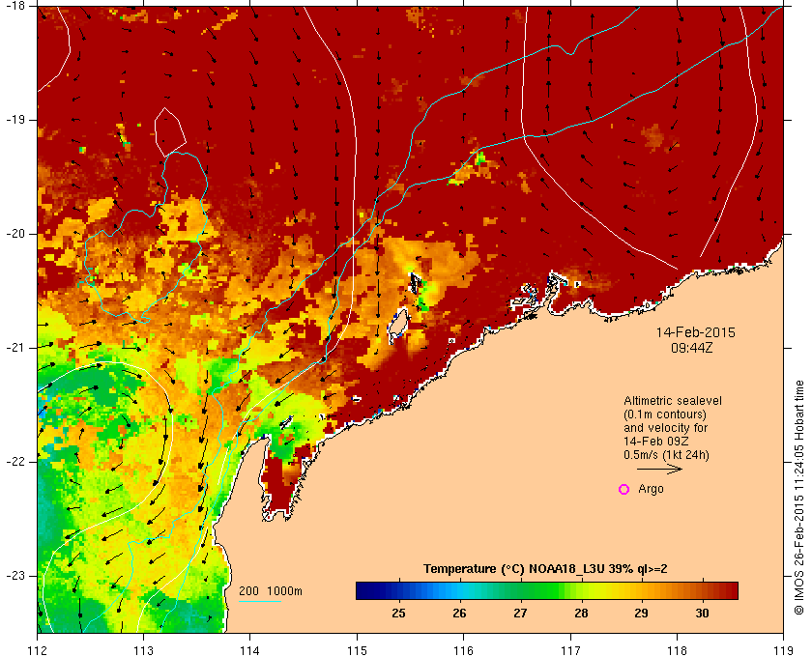
Task: Click the 09:44Z time label
Action: pyautogui.click(x=692, y=348)
